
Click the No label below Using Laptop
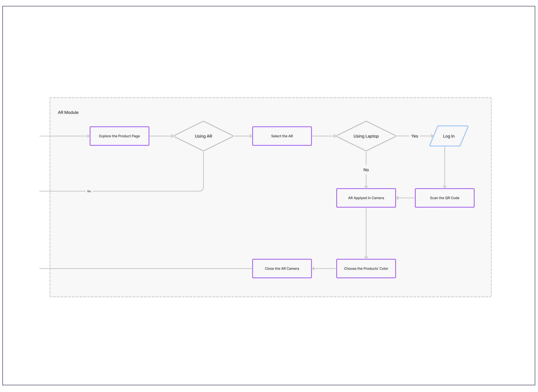pyautogui.click(x=366, y=170)
